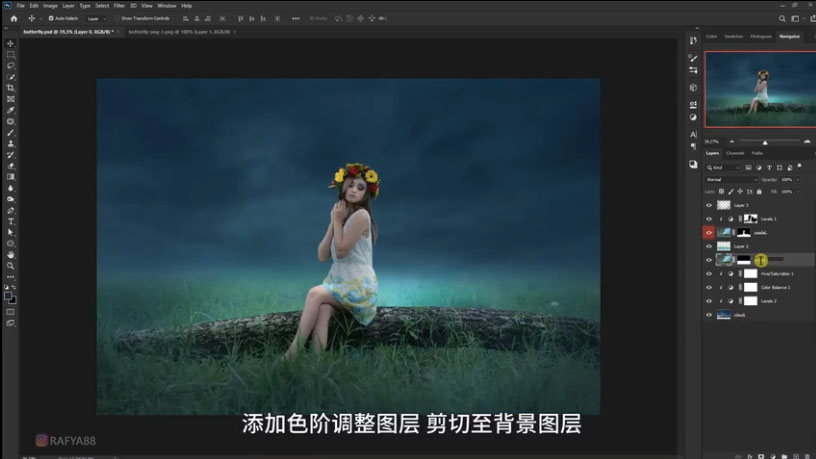816x459 pixels.
Task: Select the Gradient tool
Action: point(10,177)
